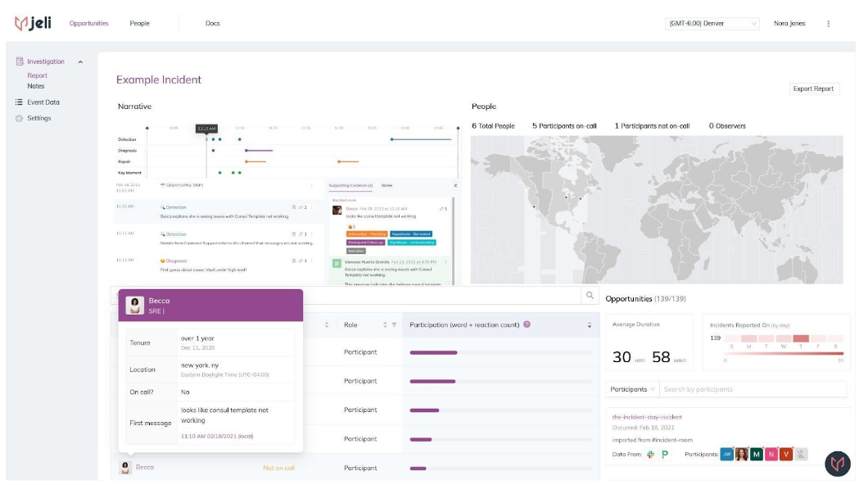The image size is (868, 485).
Task: Switch to the Supporting Evidence tab
Action: [x=350, y=185]
